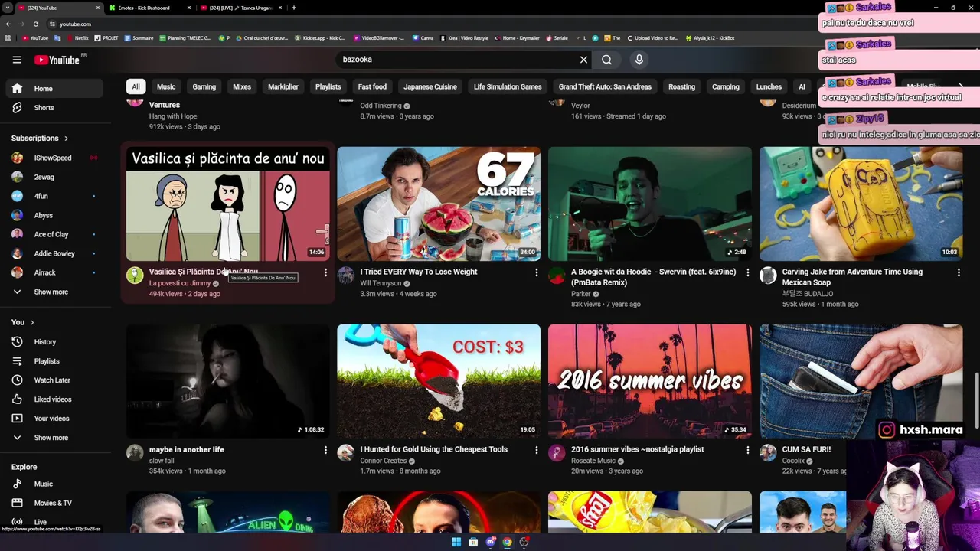Image resolution: width=980 pixels, height=551 pixels.
Task: Open options menu for 'A Boogie wit da Hoodie' video
Action: click(747, 272)
